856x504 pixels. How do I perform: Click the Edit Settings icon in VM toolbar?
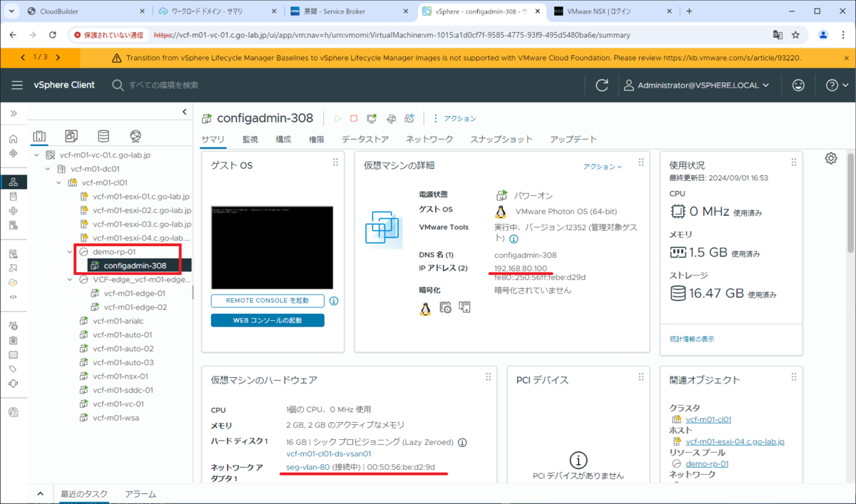391,118
